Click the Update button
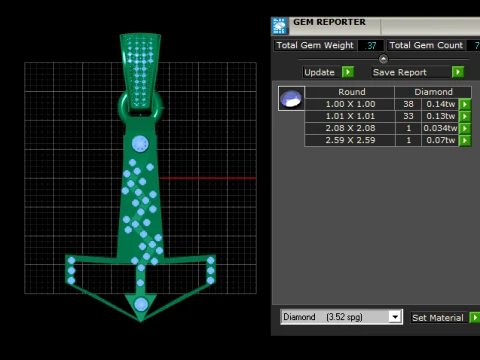The width and height of the screenshot is (480, 360). (x=322, y=72)
